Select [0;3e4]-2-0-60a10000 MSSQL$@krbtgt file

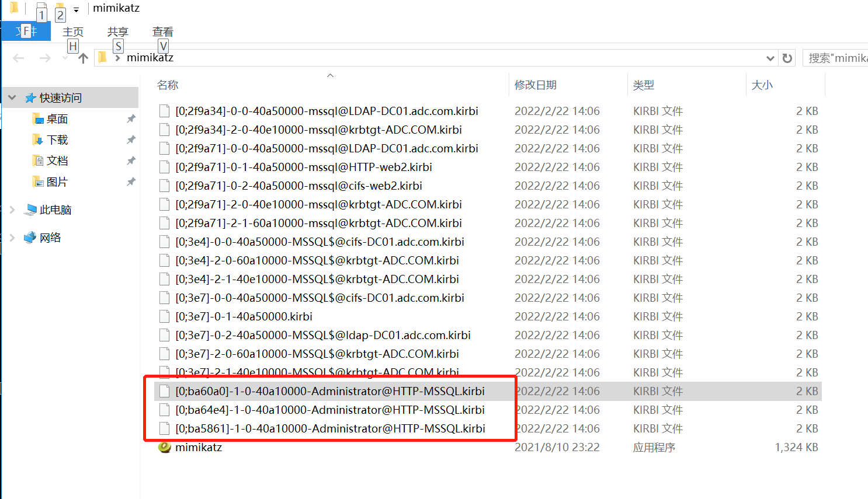coord(317,260)
